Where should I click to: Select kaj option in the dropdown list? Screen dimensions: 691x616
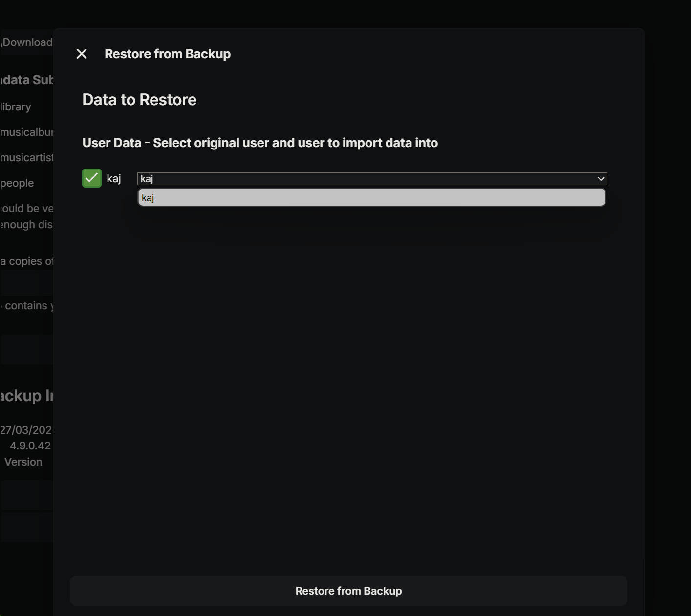371,197
